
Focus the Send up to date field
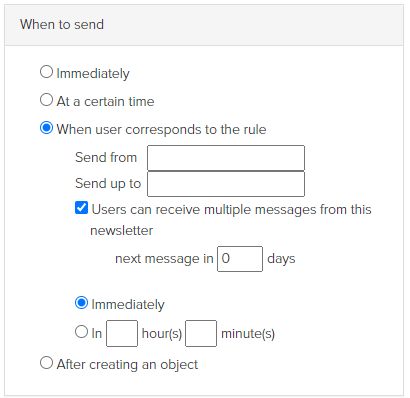coord(226,184)
